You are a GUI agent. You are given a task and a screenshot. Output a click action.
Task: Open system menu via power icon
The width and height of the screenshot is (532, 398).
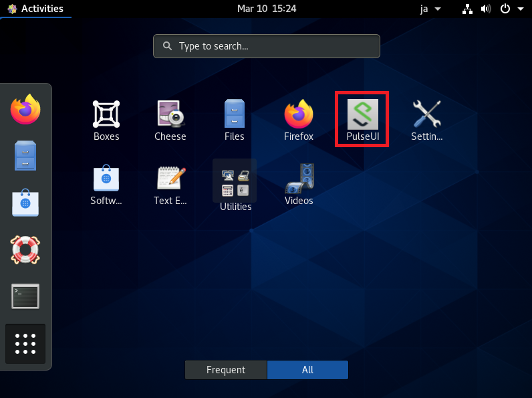click(x=509, y=9)
